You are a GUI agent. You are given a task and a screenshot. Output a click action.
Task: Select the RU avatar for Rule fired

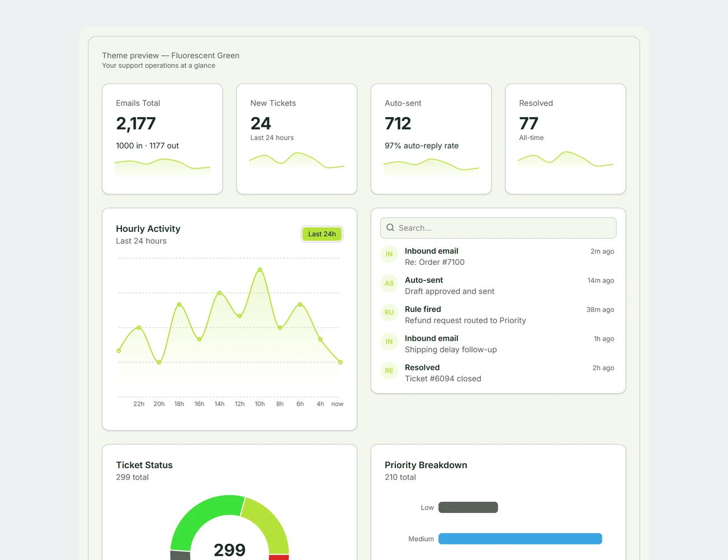(389, 312)
